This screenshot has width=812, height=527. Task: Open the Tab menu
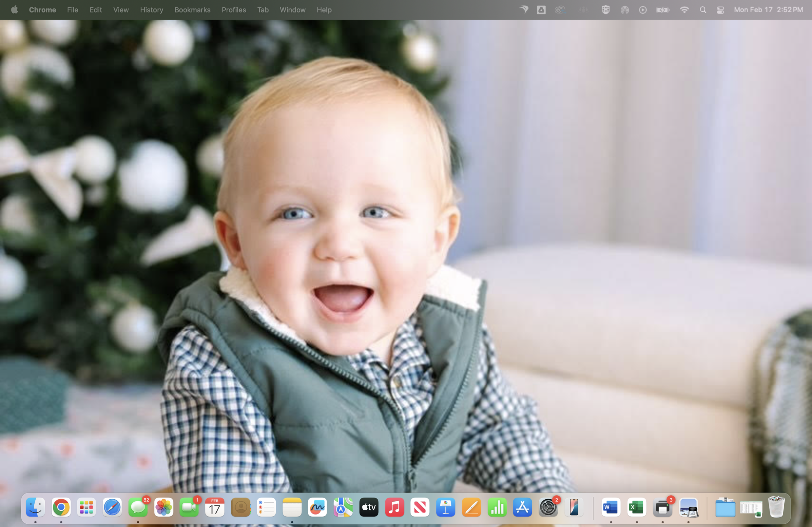(263, 10)
